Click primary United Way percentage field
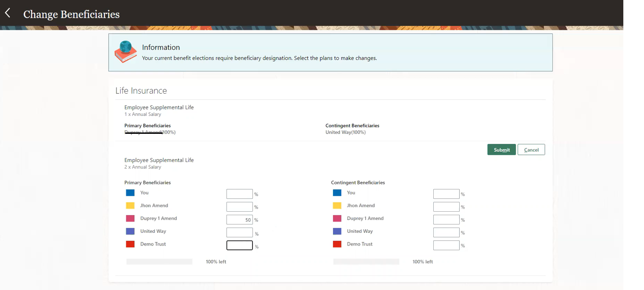 240,232
